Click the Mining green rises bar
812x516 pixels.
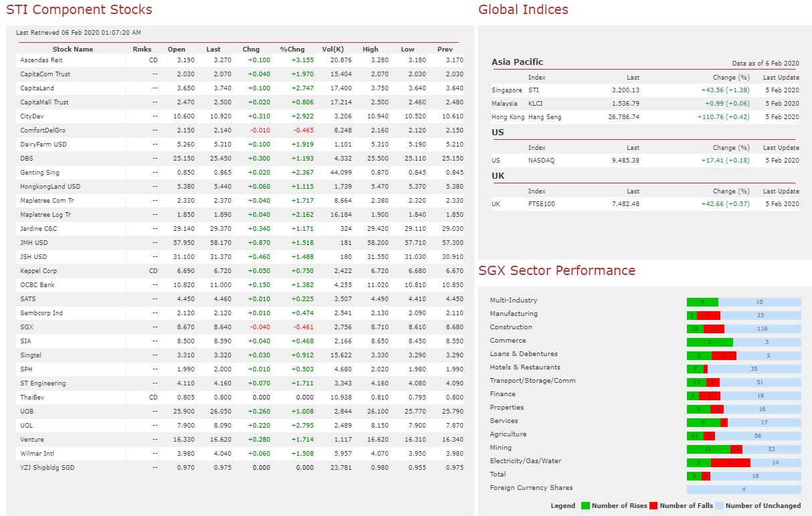tap(708, 449)
